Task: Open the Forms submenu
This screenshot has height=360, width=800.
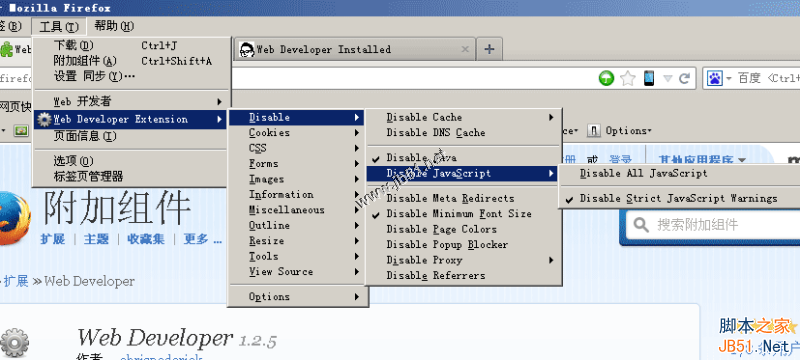Action: (x=297, y=164)
